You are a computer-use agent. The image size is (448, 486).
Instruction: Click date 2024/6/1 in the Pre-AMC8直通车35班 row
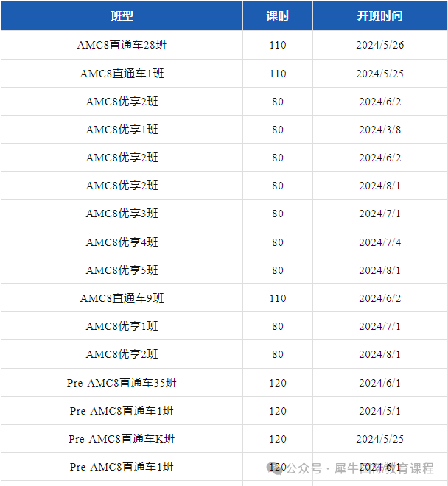coord(380,383)
